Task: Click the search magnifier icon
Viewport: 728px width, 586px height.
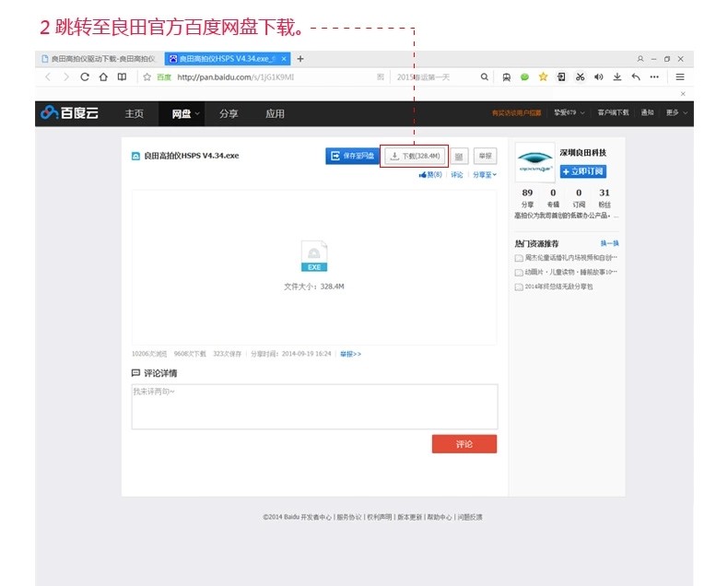Action: (484, 77)
